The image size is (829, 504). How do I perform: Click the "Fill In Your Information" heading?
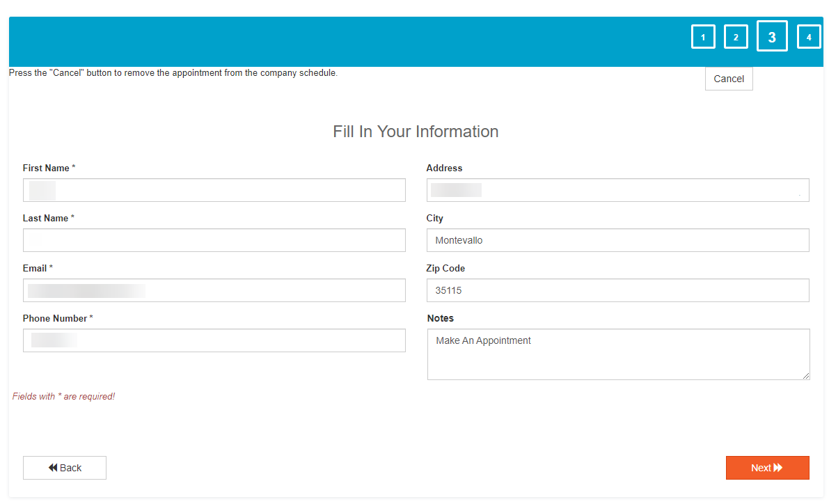click(416, 132)
